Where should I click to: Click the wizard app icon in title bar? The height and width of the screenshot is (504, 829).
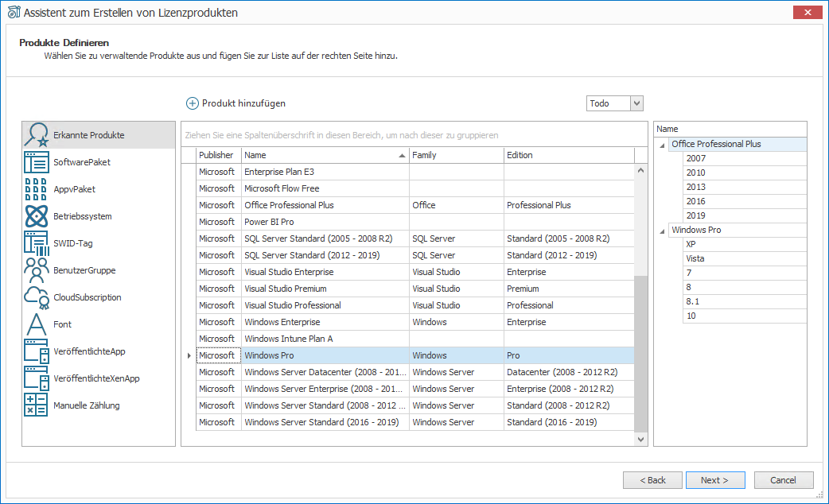pos(14,12)
